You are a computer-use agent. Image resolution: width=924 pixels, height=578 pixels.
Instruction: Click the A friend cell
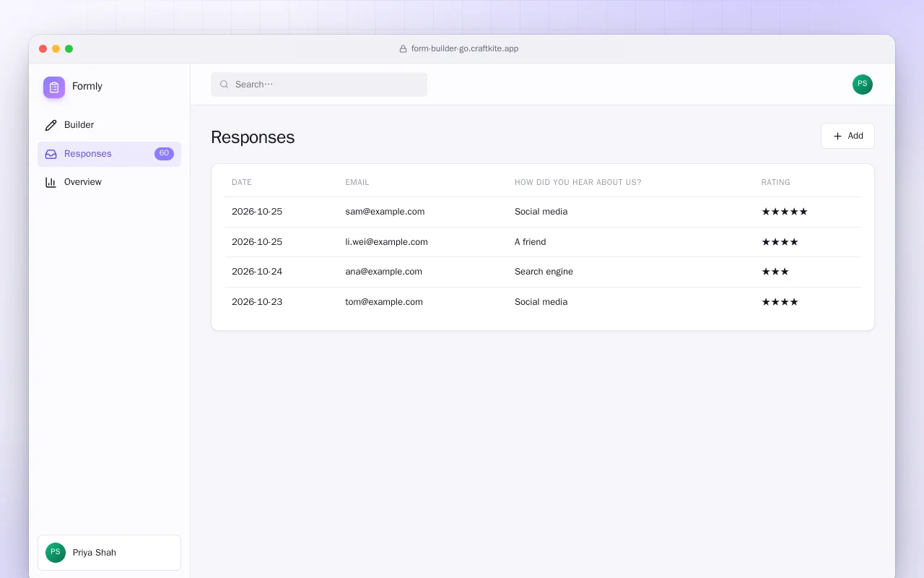click(x=531, y=242)
